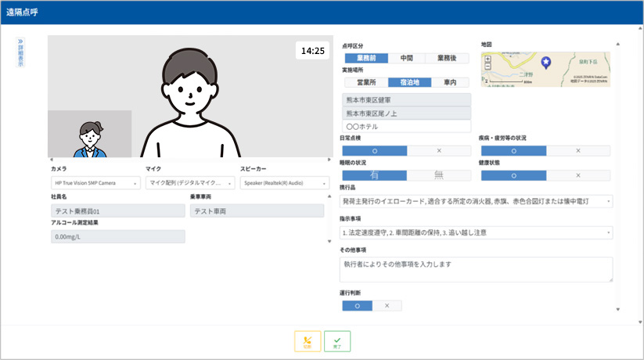
Task: Set 日常点検 to ○
Action: pos(375,151)
